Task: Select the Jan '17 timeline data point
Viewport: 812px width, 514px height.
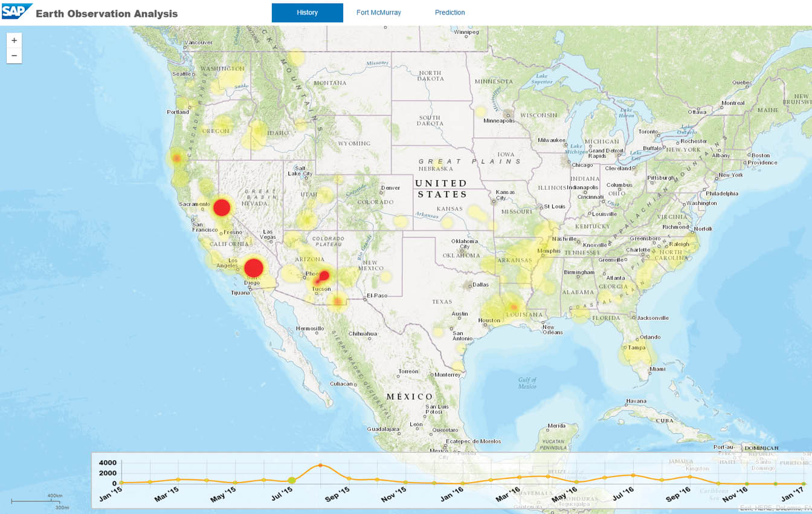Action: pos(804,483)
